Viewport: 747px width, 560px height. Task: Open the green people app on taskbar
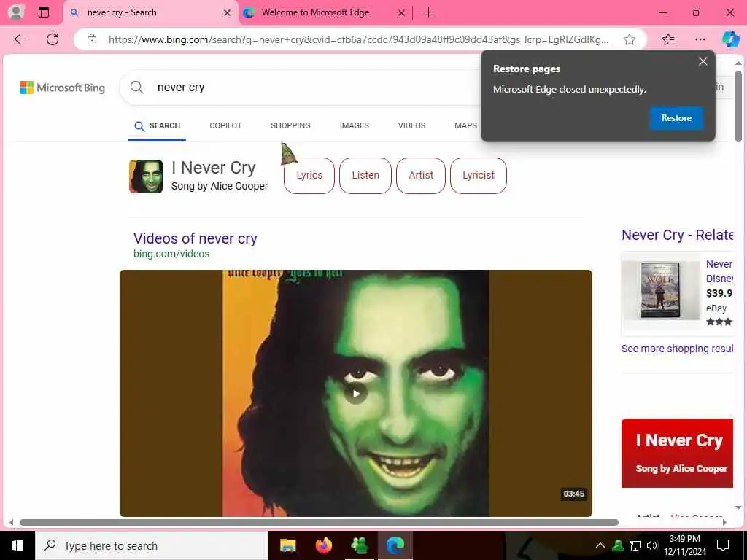tap(360, 545)
